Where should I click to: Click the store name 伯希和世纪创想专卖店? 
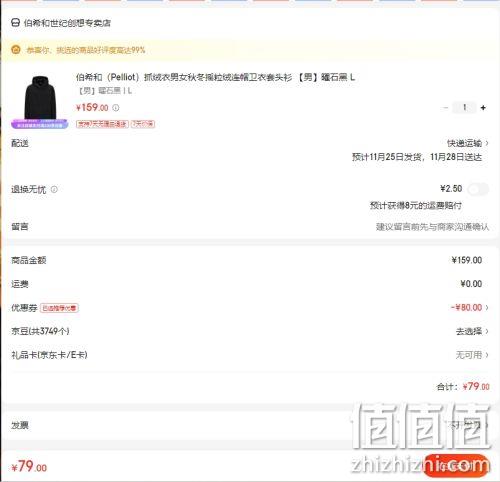[67, 23]
